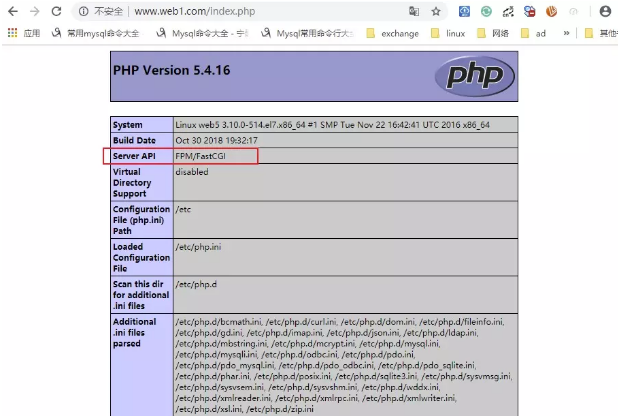
Task: Select the /etc/php.d value
Action: tap(196, 284)
